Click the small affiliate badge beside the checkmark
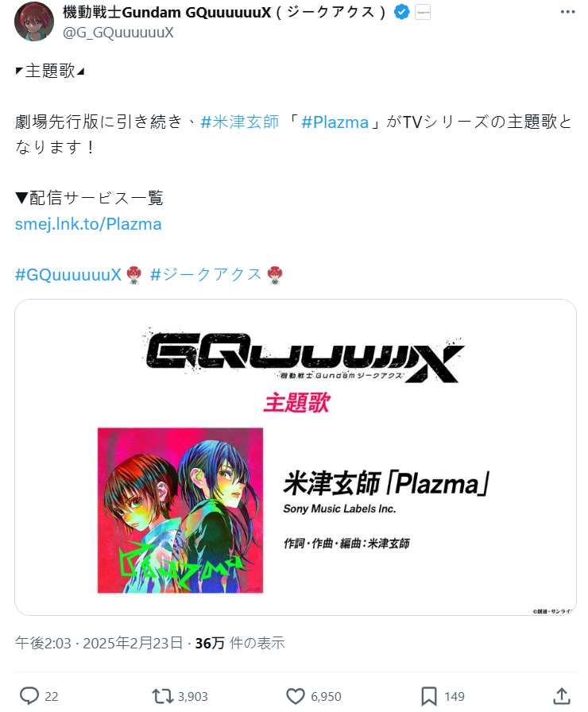The image size is (588, 712). [x=423, y=12]
